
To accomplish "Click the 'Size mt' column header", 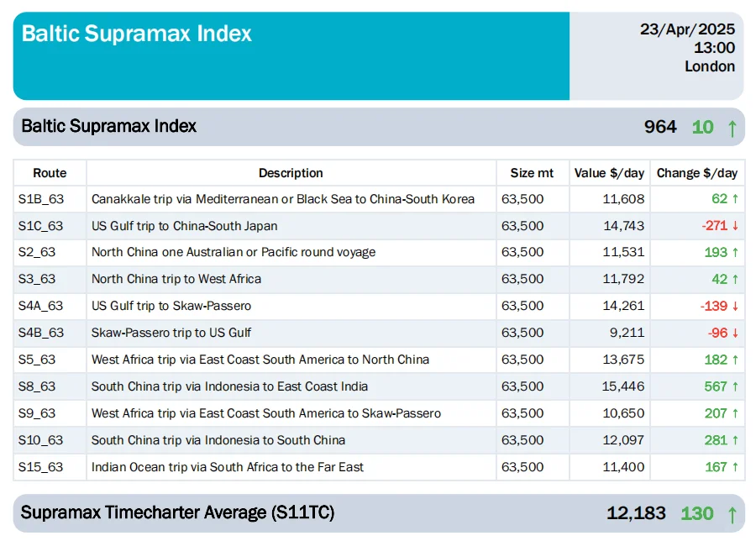I will [532, 173].
